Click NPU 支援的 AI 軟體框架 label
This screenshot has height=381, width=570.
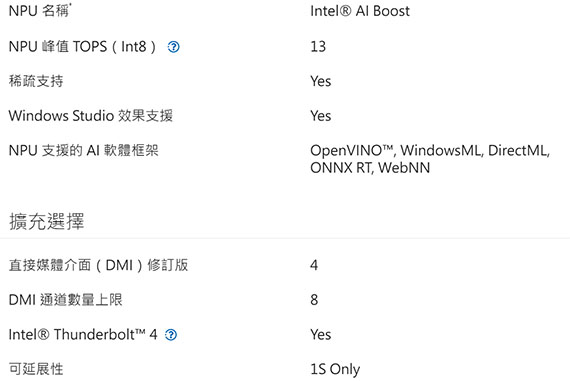[x=84, y=150]
